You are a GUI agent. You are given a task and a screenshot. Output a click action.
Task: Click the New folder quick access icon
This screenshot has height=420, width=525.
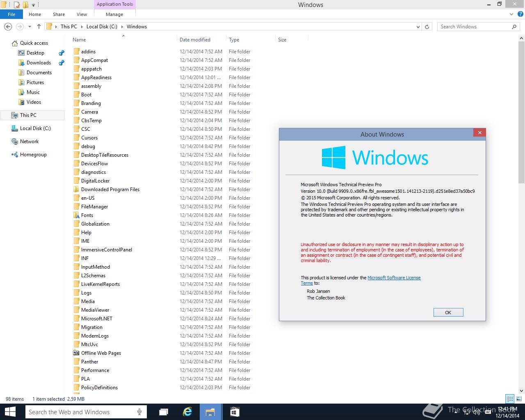point(25,5)
